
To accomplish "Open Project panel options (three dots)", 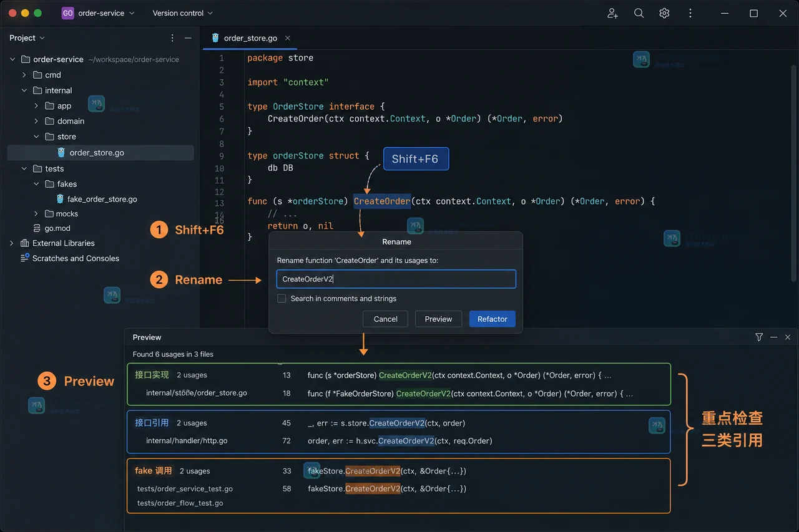I will pos(173,38).
